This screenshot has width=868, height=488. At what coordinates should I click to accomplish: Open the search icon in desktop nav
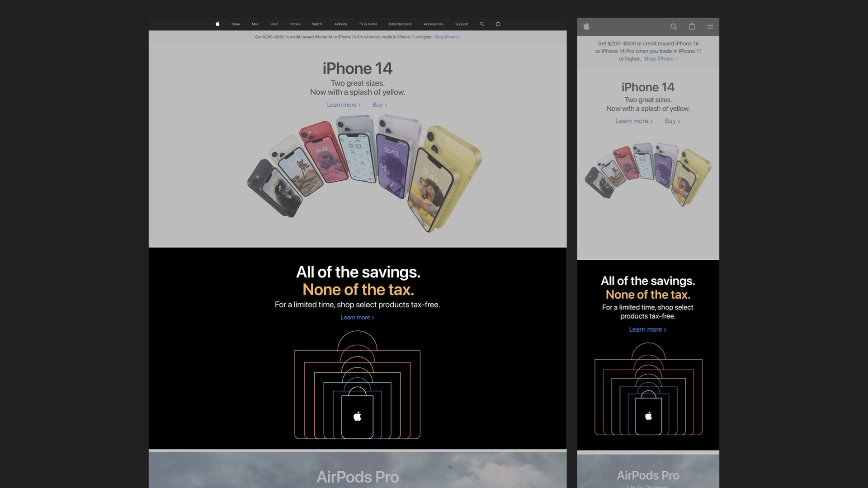coord(482,24)
